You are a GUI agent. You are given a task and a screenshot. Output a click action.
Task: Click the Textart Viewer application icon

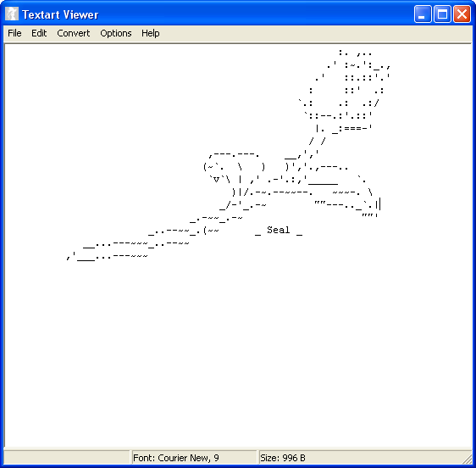click(12, 14)
